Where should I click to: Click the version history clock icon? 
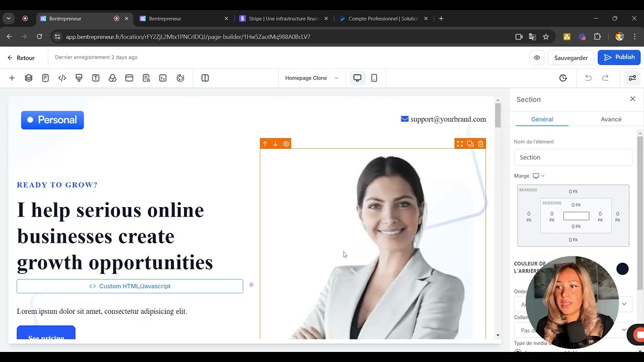click(563, 78)
